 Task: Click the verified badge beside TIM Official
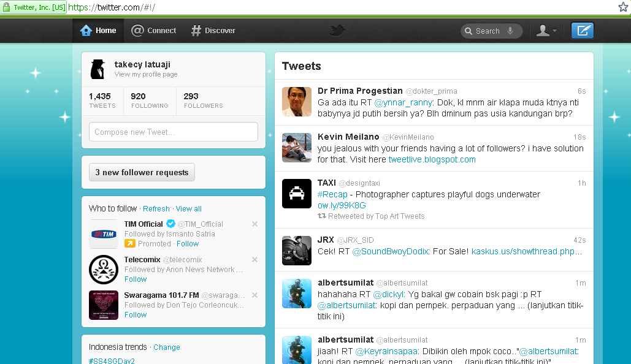tap(169, 224)
